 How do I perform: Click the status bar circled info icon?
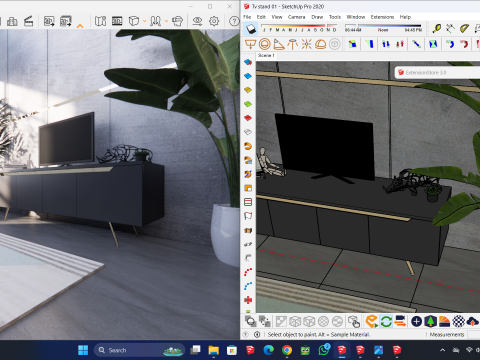[257, 334]
